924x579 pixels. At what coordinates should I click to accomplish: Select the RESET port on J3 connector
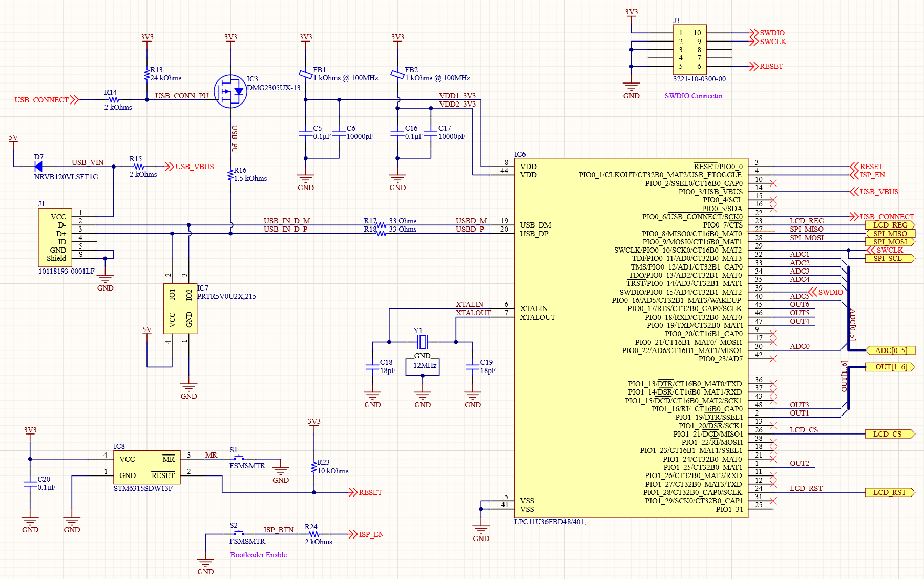pyautogui.click(x=766, y=66)
